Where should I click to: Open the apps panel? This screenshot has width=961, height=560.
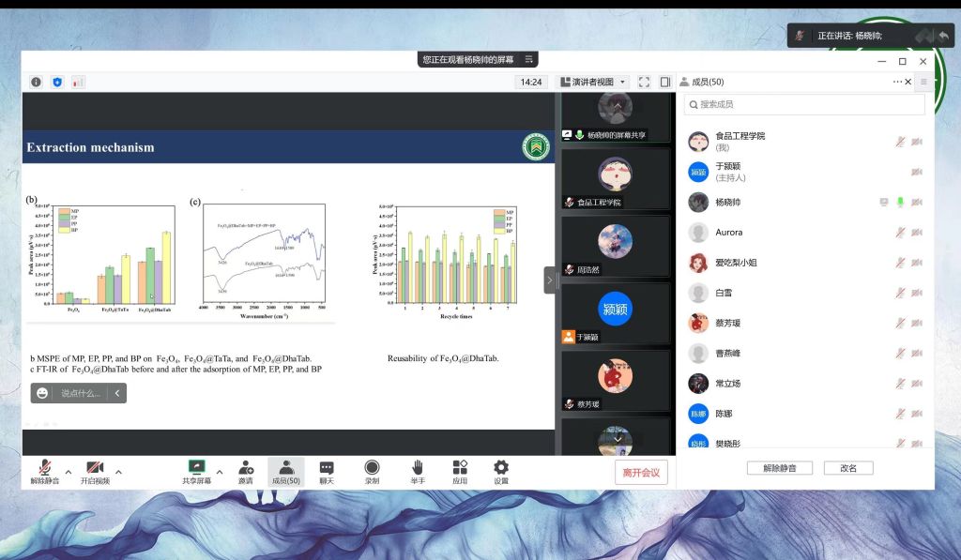[x=460, y=467]
